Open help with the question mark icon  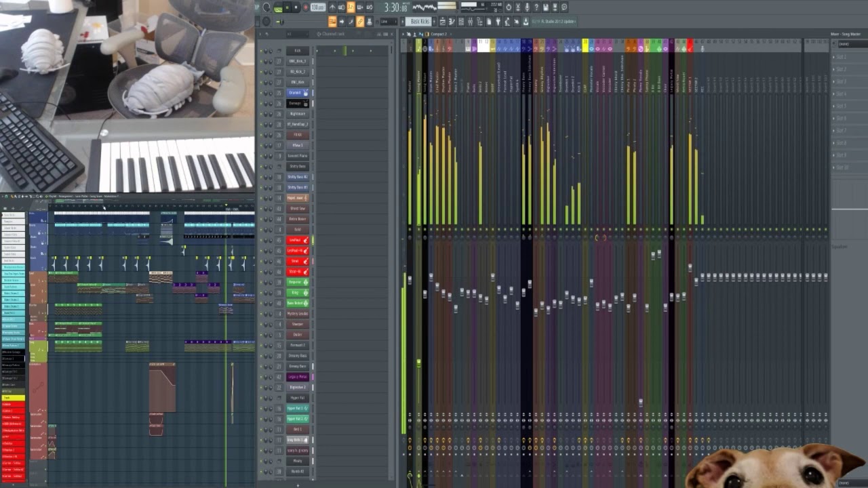[x=536, y=7]
